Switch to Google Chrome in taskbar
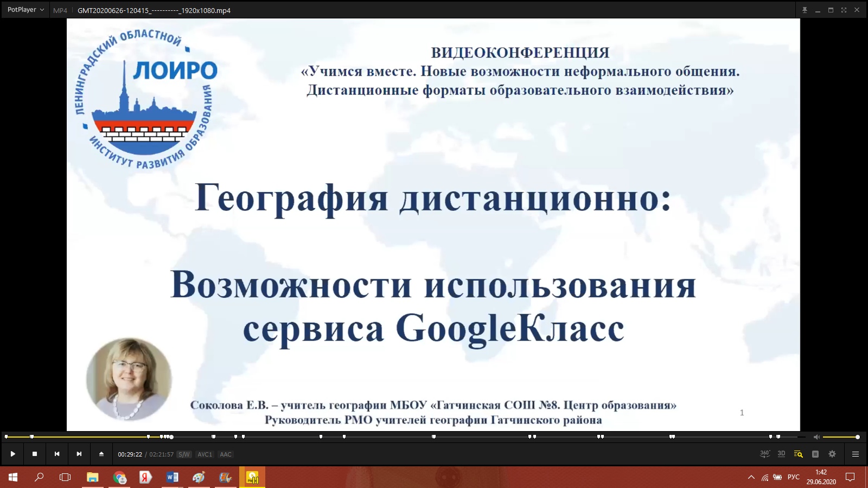This screenshot has width=868, height=488. [x=119, y=477]
